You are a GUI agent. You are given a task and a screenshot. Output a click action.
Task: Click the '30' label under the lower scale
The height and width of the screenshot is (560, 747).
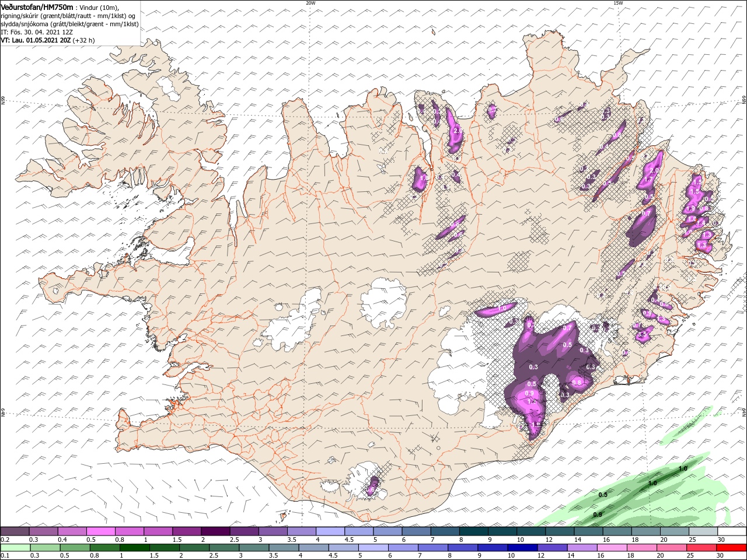pos(721,556)
